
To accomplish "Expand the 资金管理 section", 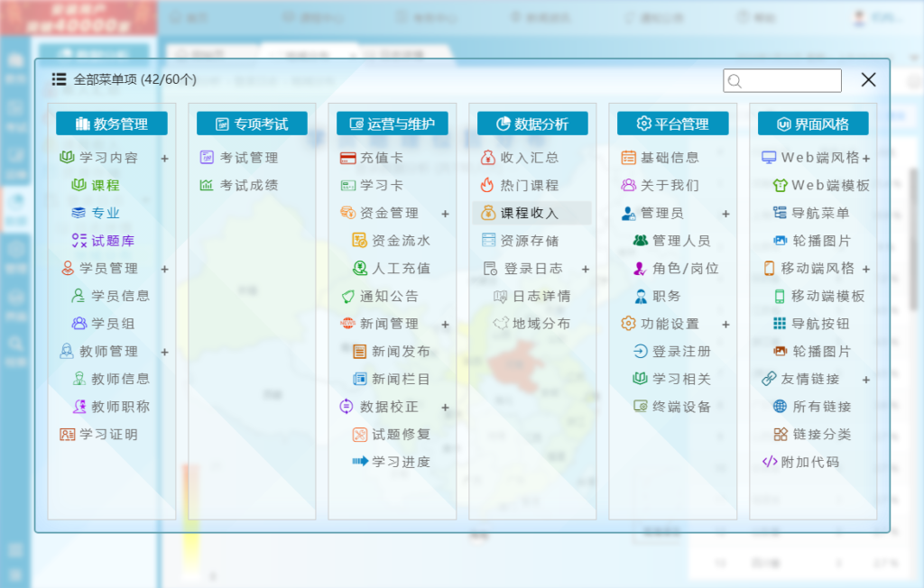I will 446,214.
